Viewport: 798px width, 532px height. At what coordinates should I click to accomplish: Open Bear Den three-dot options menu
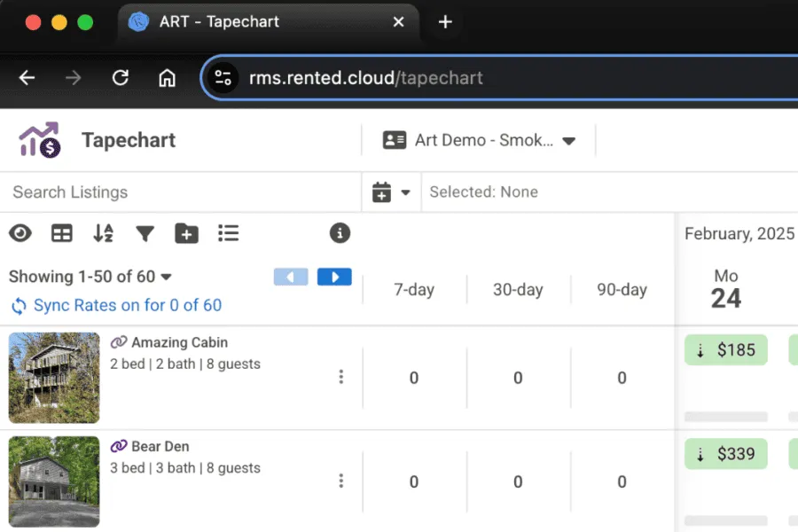click(x=341, y=481)
